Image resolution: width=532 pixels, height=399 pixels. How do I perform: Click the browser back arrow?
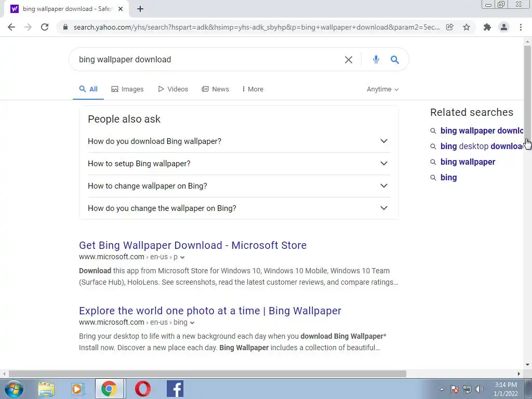[11, 27]
